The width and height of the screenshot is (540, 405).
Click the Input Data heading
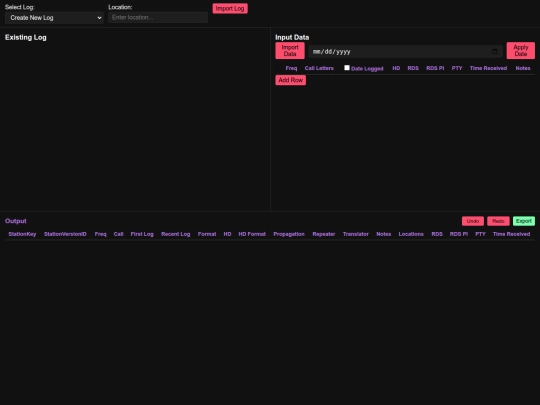pyautogui.click(x=292, y=38)
